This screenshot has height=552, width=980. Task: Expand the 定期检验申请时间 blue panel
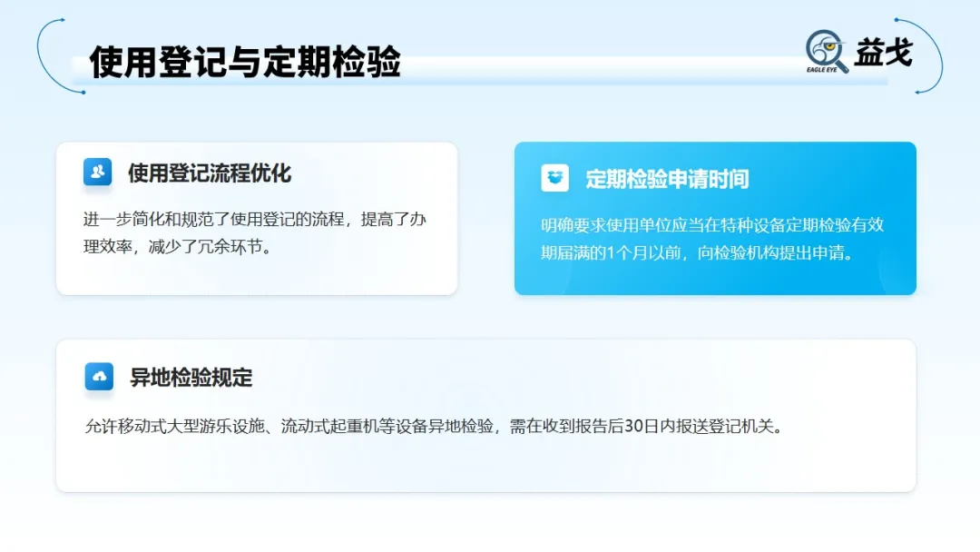(715, 218)
